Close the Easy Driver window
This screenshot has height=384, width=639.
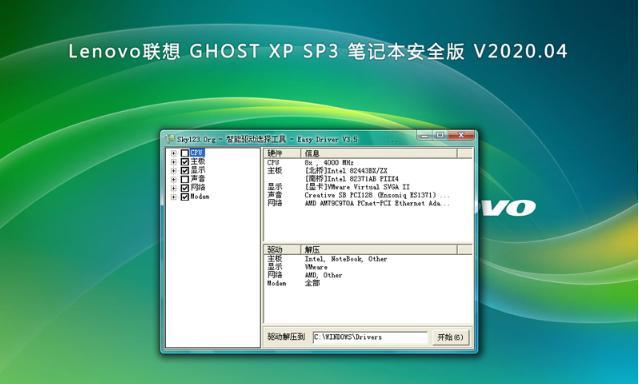(461, 135)
